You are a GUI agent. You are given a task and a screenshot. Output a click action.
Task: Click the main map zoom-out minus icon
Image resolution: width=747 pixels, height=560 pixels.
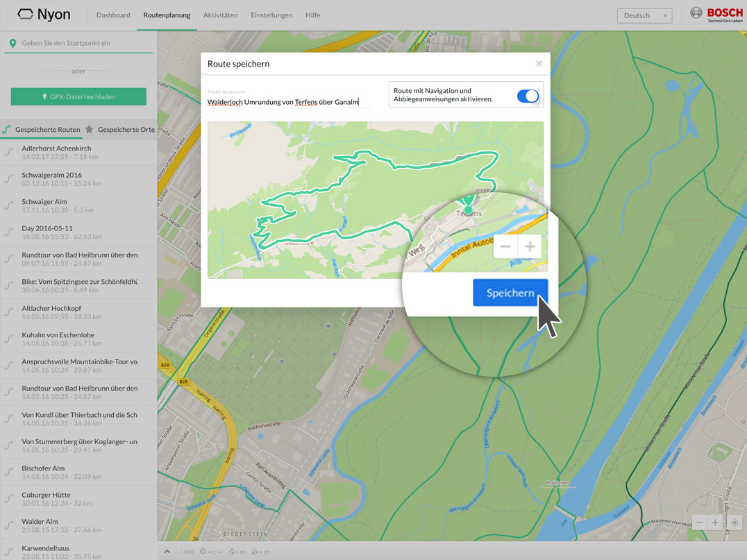tap(700, 523)
